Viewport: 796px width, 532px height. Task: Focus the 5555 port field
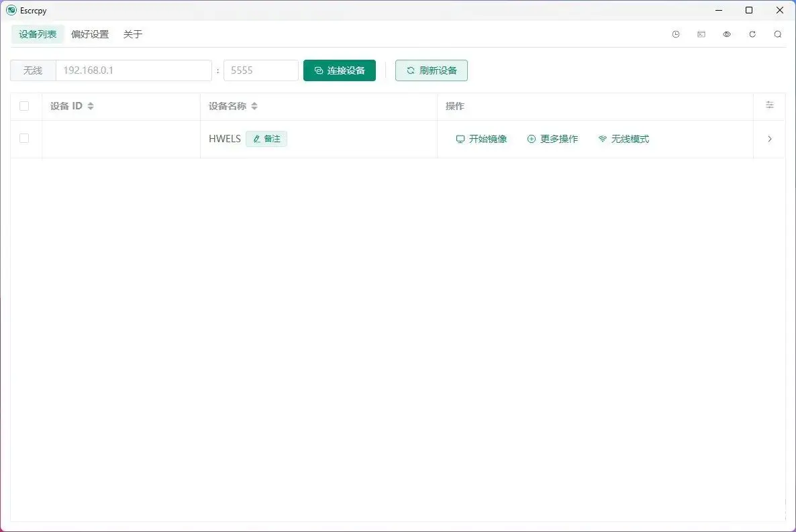coord(261,70)
